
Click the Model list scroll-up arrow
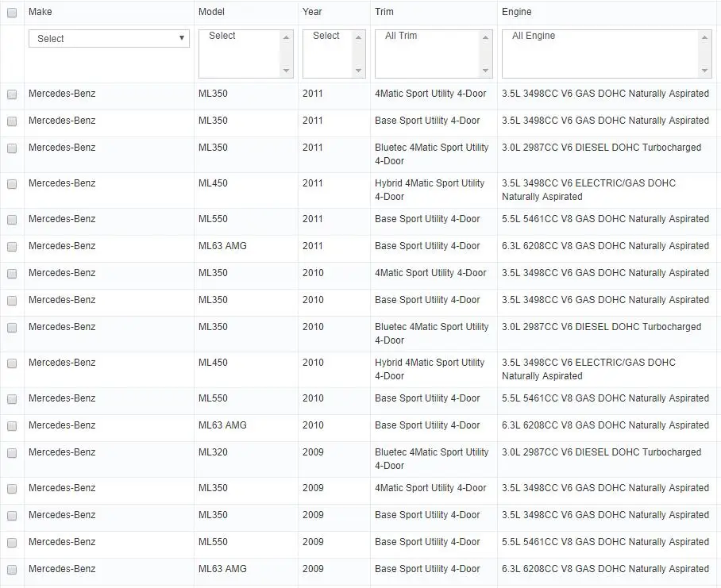286,37
